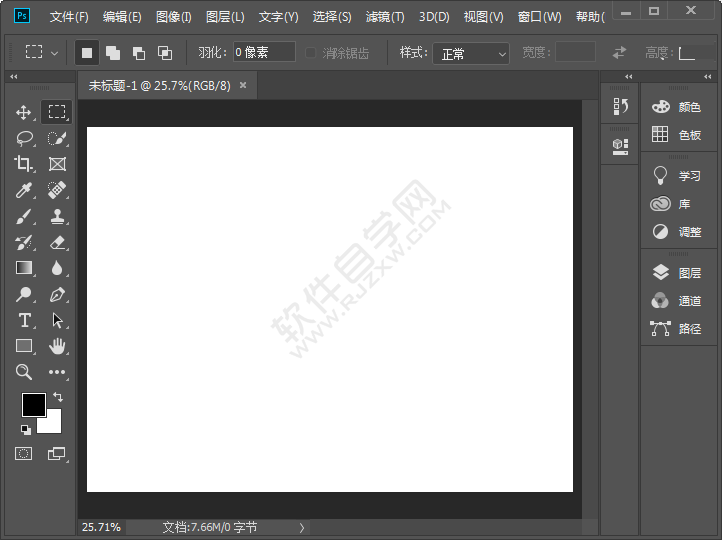The height and width of the screenshot is (540, 722).
Task: Select the Pen tool
Action: 57,294
